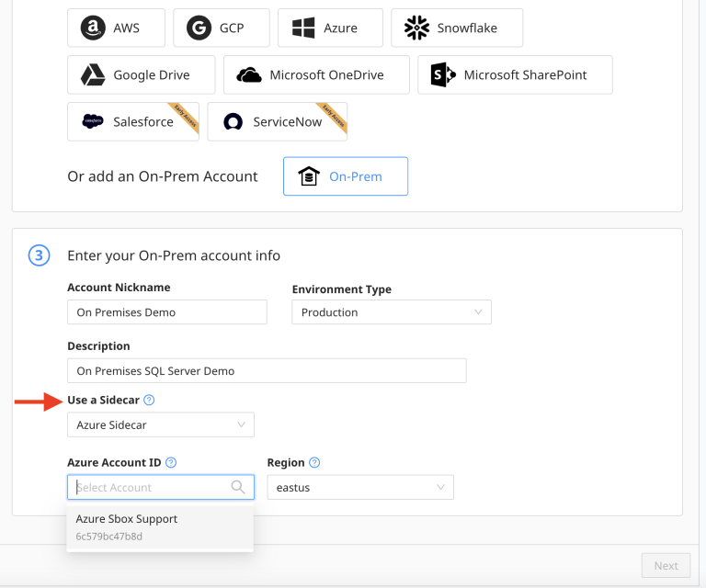Click the On-Prem account button
Image resolution: width=706 pixels, height=588 pixels.
tap(346, 176)
